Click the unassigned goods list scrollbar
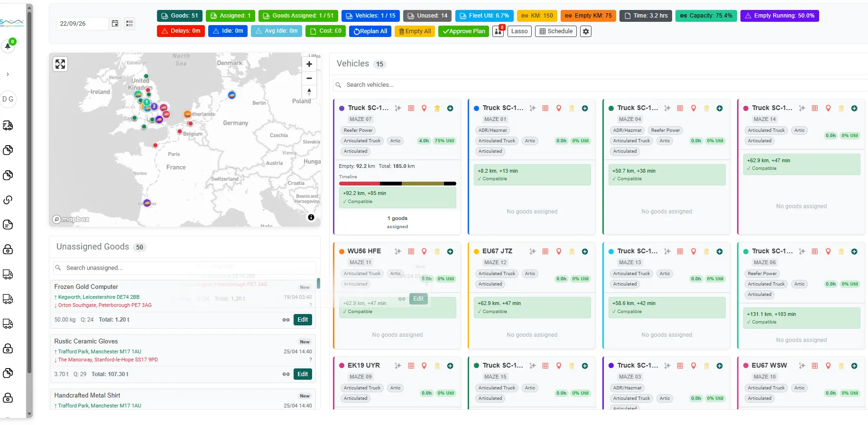Image resolution: width=868 pixels, height=425 pixels. click(x=318, y=283)
